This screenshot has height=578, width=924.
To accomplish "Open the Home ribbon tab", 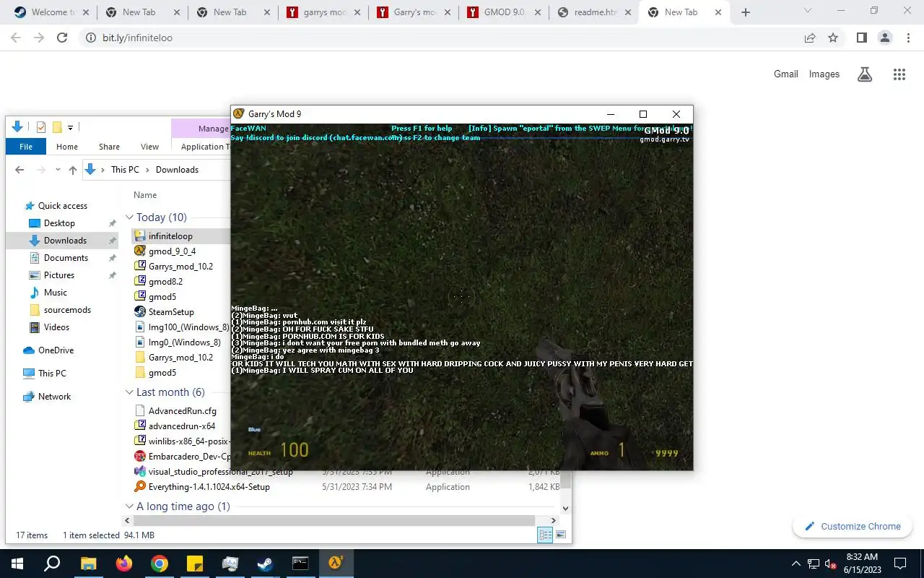I will pos(67,147).
